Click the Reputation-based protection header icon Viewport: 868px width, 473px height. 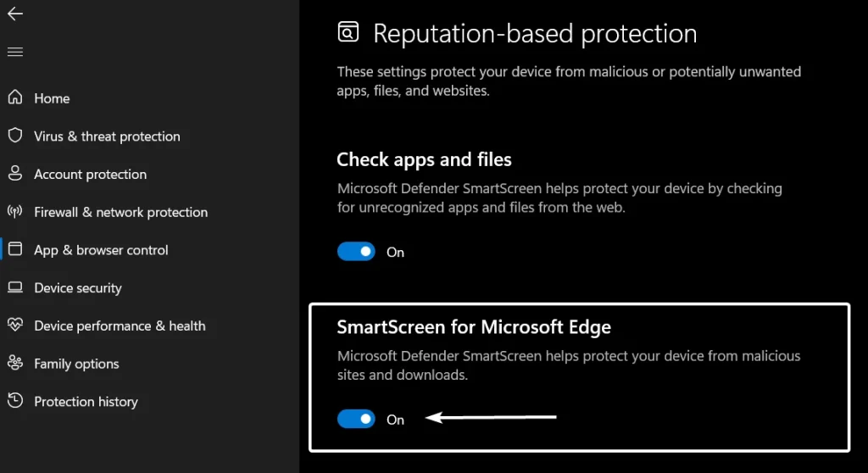[348, 32]
